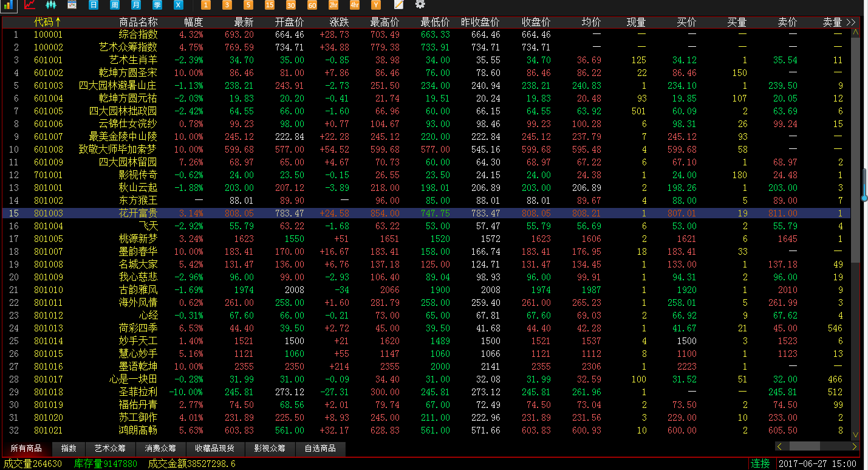Viewport: 868px width, 470px height.
Task: Select monthly period 月 icon
Action: pyautogui.click(x=135, y=5)
